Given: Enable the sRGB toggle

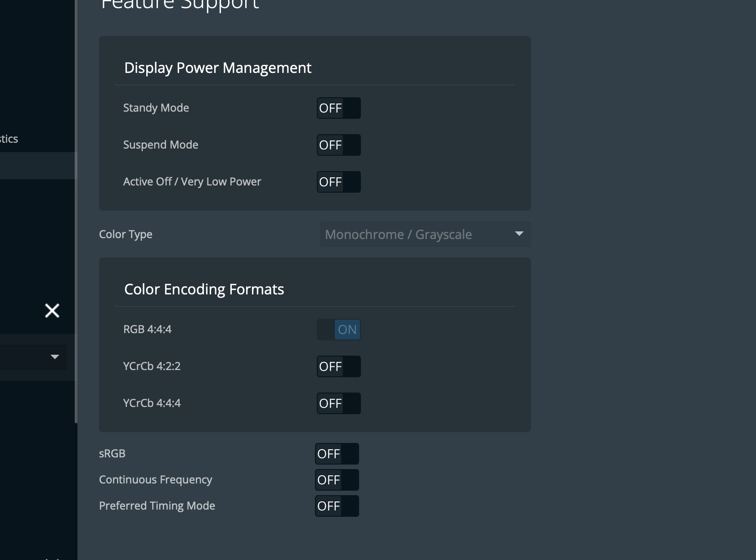Looking at the screenshot, I should 337,454.
